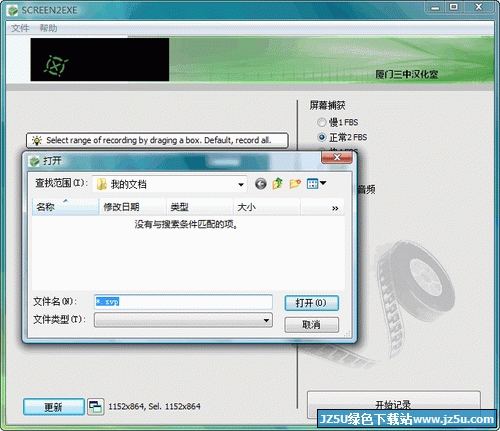Open the 文件 menu
Image resolution: width=500 pixels, height=431 pixels.
pyautogui.click(x=20, y=28)
